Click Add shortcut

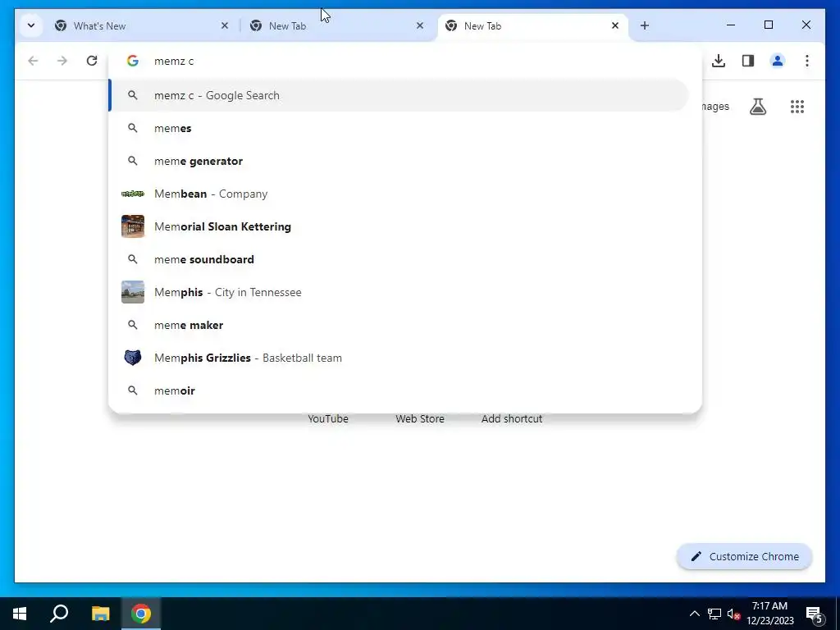[x=512, y=419]
